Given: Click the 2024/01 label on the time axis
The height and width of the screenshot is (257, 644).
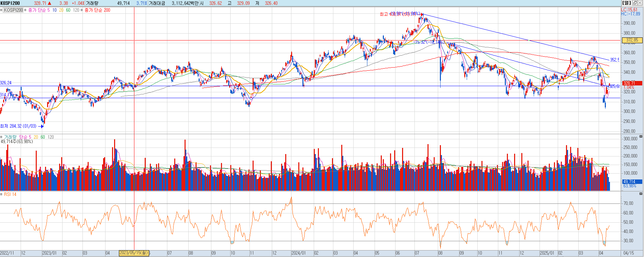Looking at the screenshot, I should [x=298, y=253].
